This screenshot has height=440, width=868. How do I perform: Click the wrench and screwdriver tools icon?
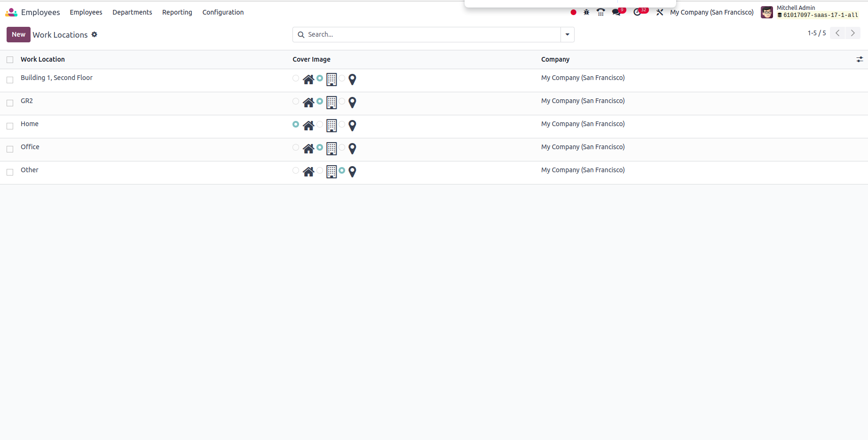pos(660,12)
